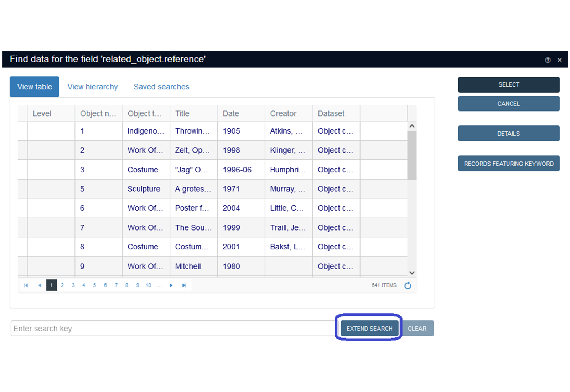Screen dimensions: 570x392
Task: Go to previous results page arrow
Action: [x=40, y=285]
